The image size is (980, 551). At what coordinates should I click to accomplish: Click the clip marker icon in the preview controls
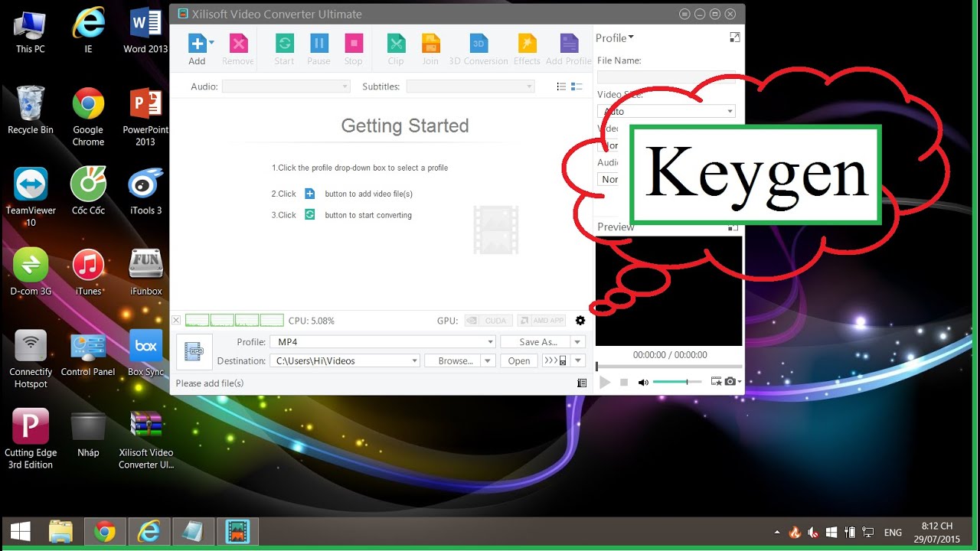pos(717,381)
